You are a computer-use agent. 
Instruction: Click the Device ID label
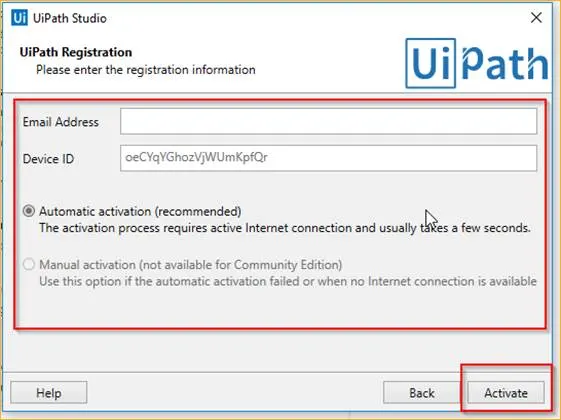48,158
